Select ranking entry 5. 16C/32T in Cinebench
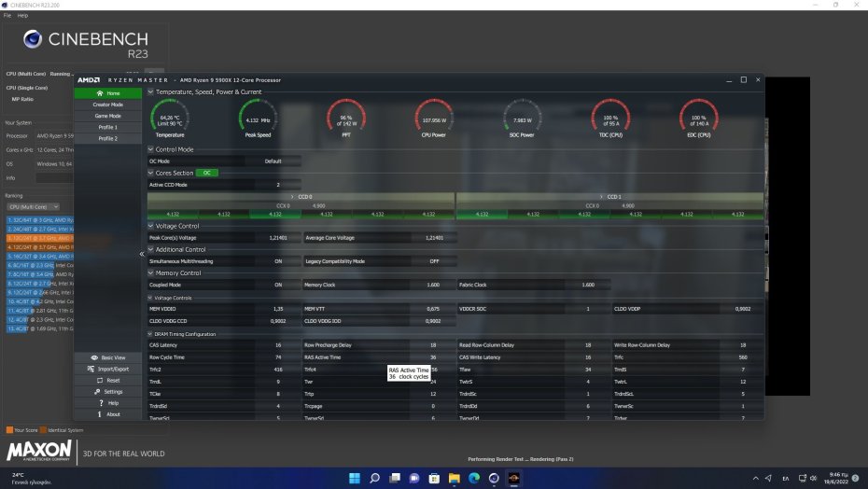The width and height of the screenshot is (868, 489). pos(40,257)
